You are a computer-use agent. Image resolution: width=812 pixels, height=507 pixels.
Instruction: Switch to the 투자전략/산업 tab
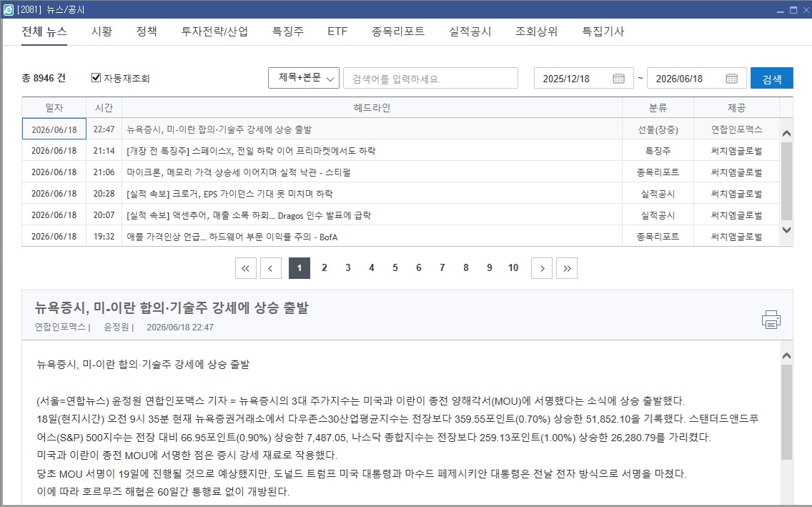pos(214,31)
